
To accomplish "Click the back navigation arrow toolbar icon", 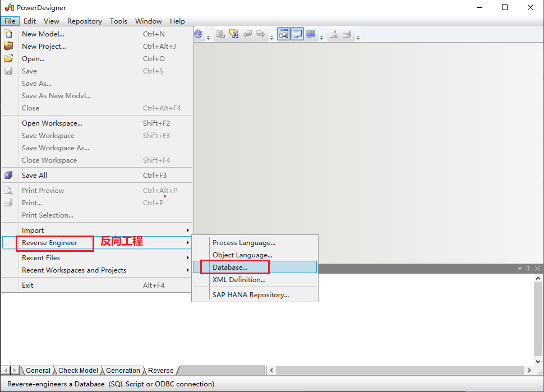I will point(247,34).
